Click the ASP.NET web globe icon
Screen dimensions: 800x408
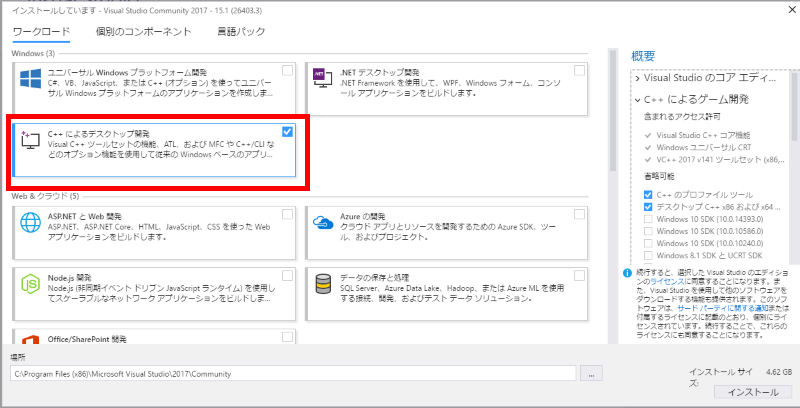coord(30,223)
